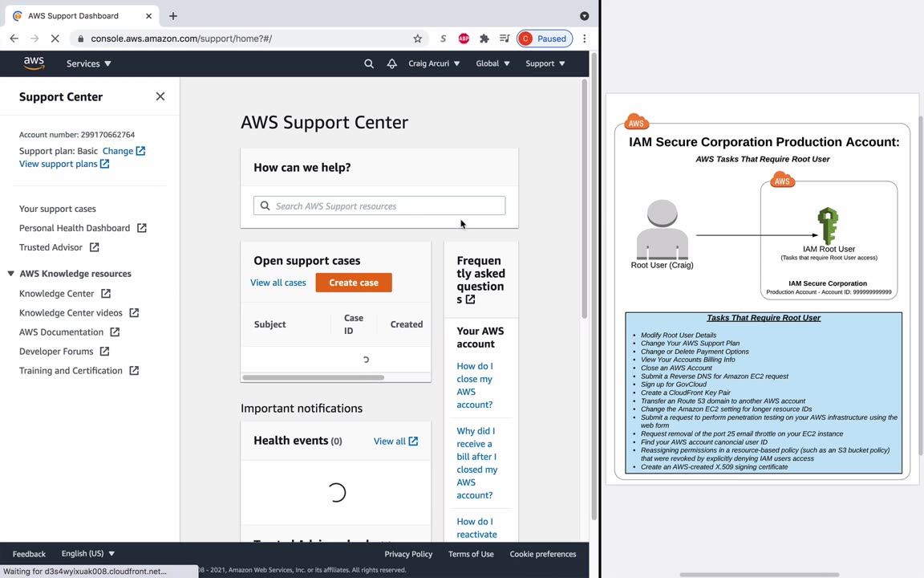Click the diagram window horizontal scrollbar

click(760, 574)
